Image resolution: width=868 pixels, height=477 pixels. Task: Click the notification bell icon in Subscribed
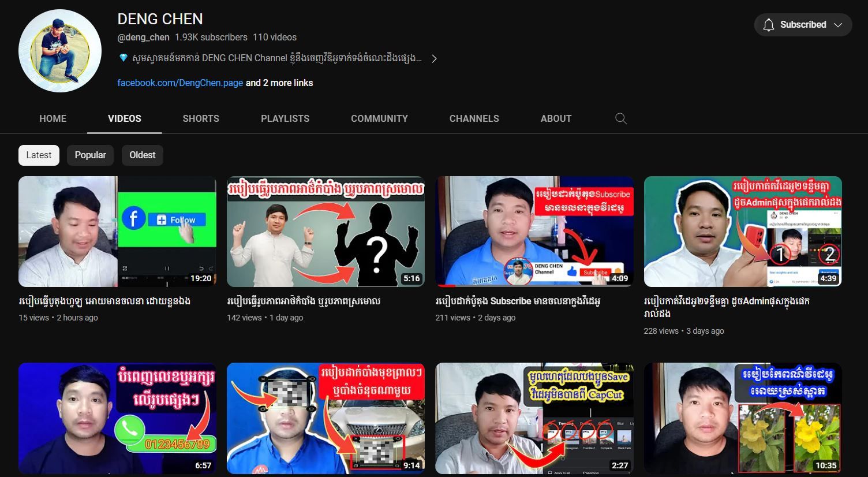tap(768, 25)
